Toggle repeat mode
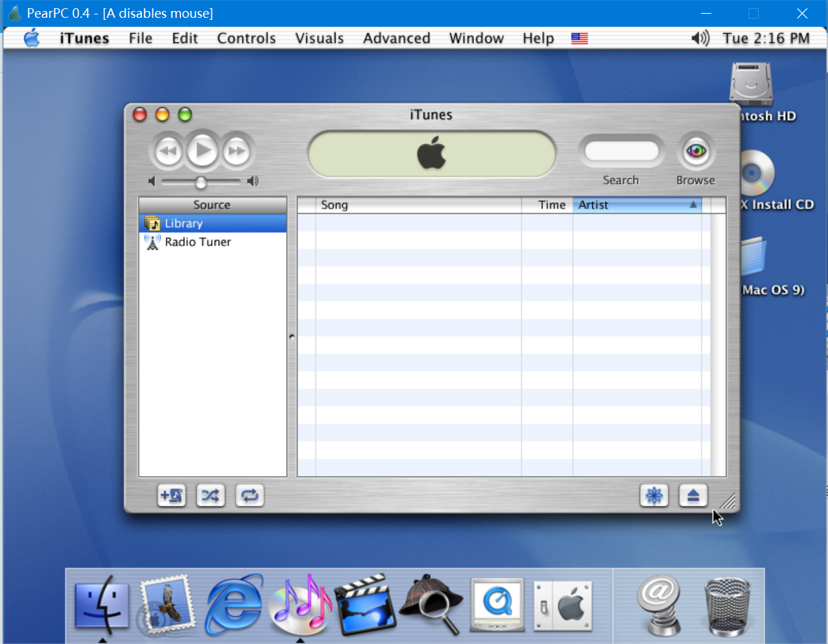 coord(250,495)
